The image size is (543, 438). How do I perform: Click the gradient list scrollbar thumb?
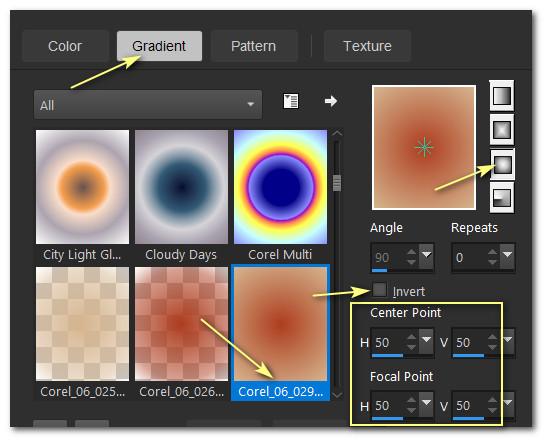pos(337,183)
